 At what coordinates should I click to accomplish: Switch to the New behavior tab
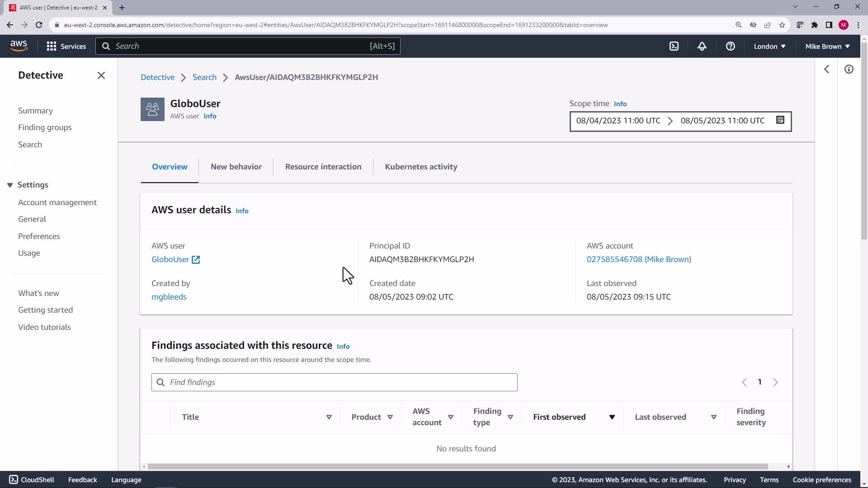236,167
